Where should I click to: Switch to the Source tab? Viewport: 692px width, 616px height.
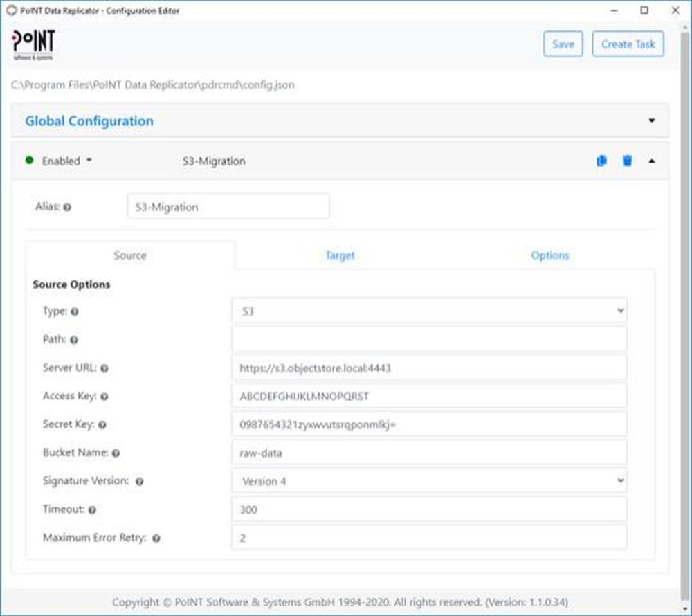pyautogui.click(x=130, y=255)
